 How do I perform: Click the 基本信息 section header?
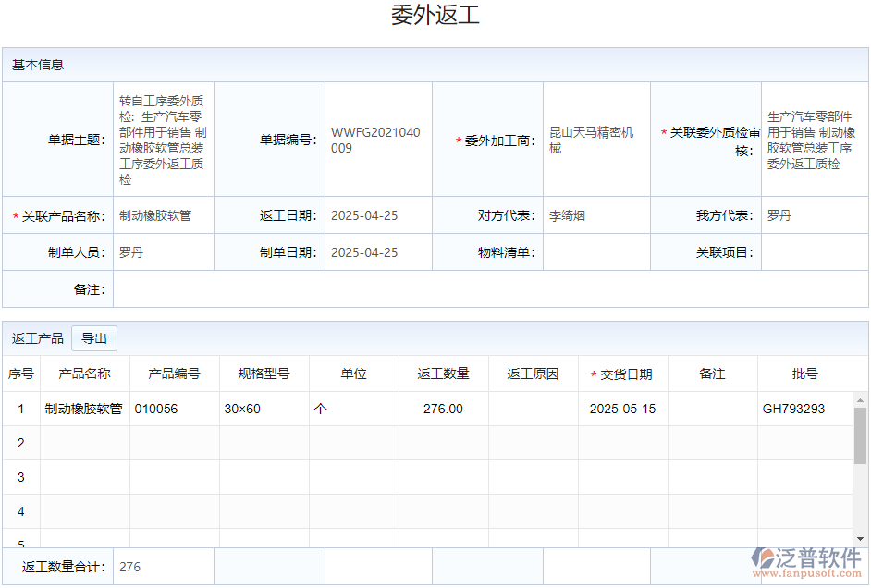click(38, 65)
